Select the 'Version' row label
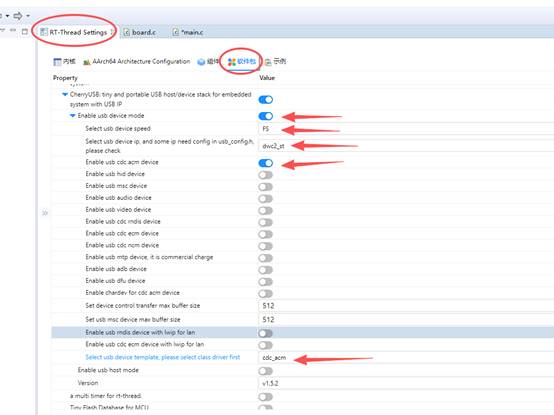The height and width of the screenshot is (415, 554). pos(88,383)
